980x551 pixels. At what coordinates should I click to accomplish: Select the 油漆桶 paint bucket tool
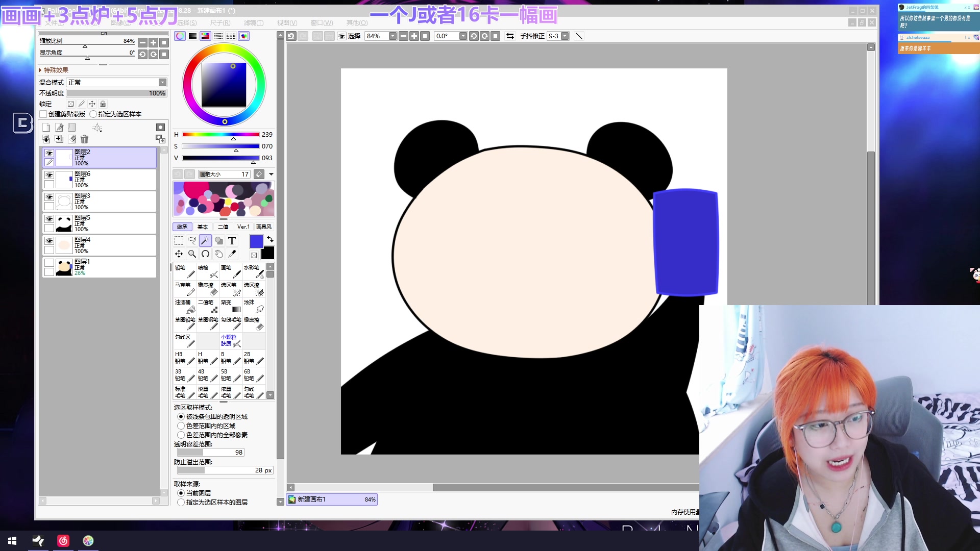tap(185, 306)
